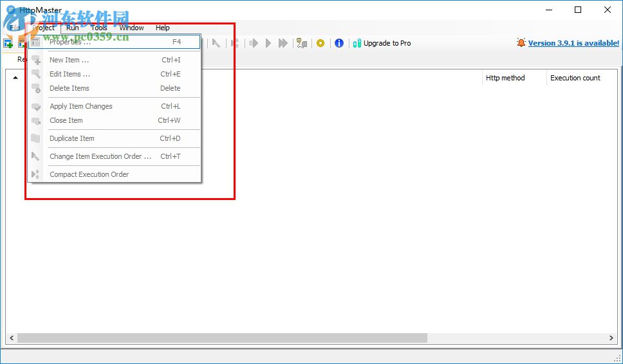Image resolution: width=623 pixels, height=364 pixels.
Task: Choose Delete Items menu entry
Action: coord(114,88)
